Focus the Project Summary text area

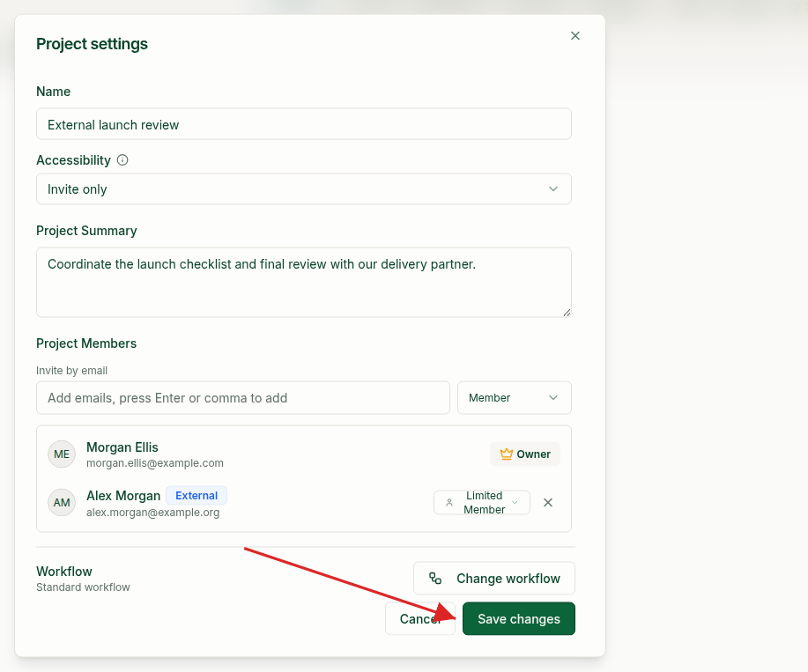tap(304, 282)
